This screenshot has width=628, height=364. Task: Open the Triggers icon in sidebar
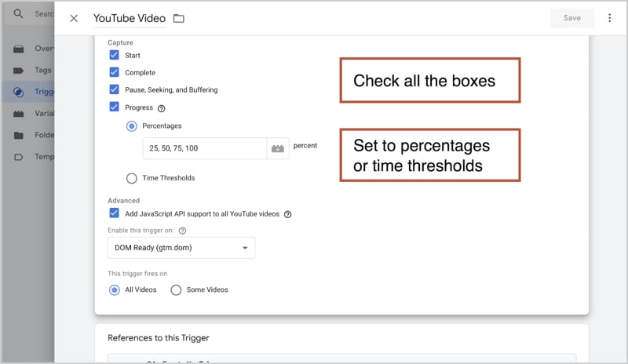pos(18,92)
